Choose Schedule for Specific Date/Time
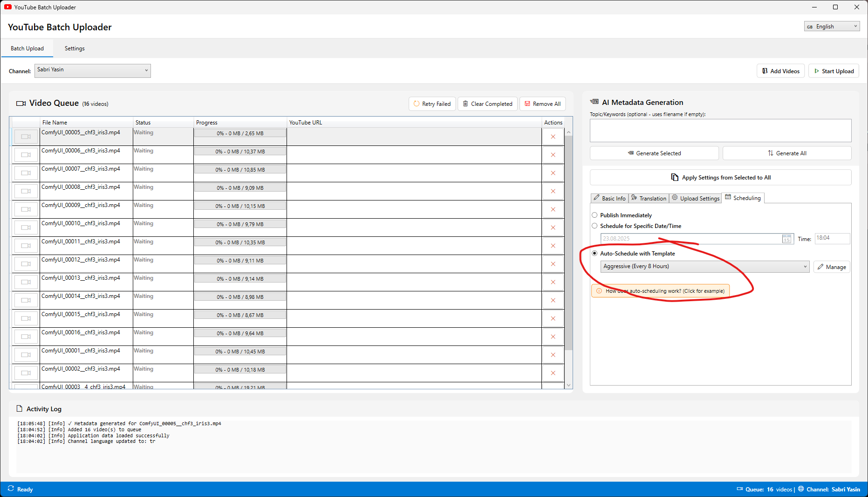The height and width of the screenshot is (497, 868). pyautogui.click(x=595, y=226)
